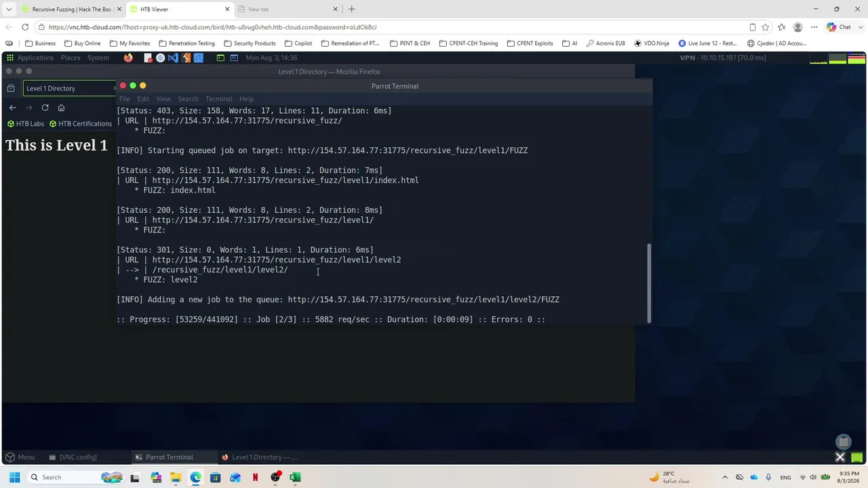Image resolution: width=868 pixels, height=488 pixels.
Task: Click the Burp Suite orange launcher icon
Action: click(186, 58)
